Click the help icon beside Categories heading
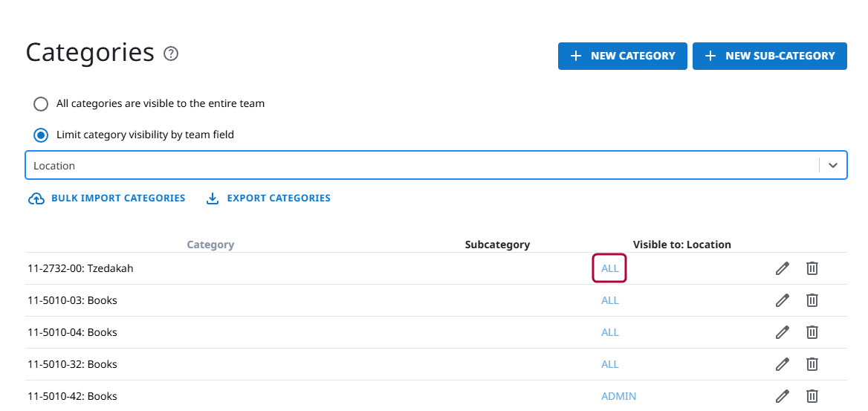This screenshot has height=411, width=868. click(x=171, y=54)
